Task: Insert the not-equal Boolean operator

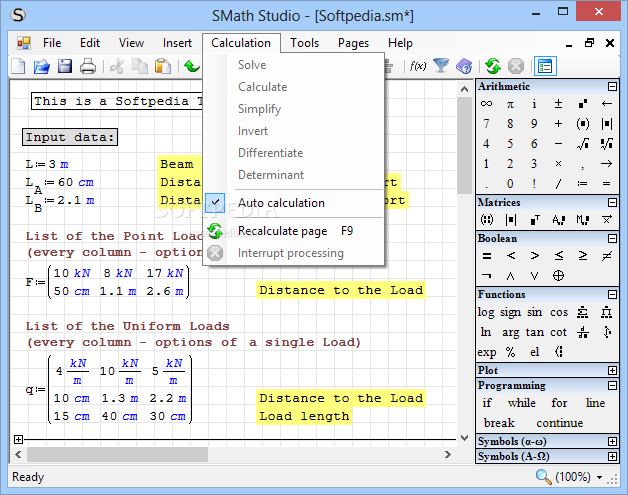Action: tap(607, 256)
